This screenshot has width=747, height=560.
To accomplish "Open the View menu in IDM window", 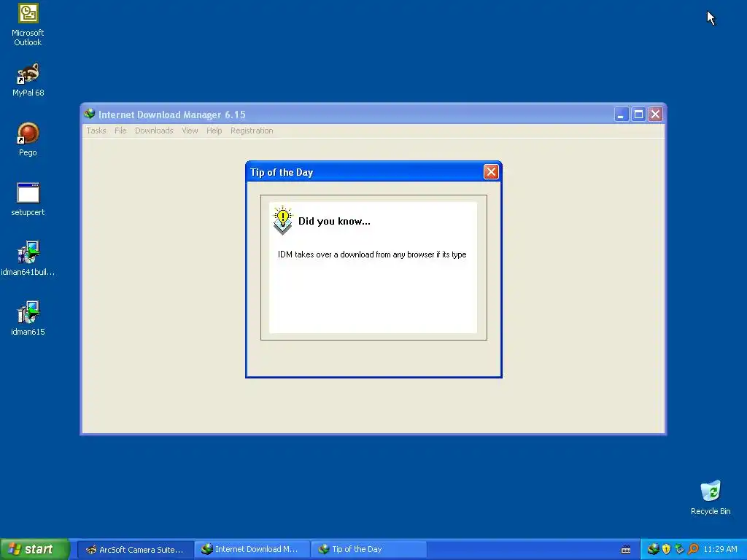I will 190,131.
